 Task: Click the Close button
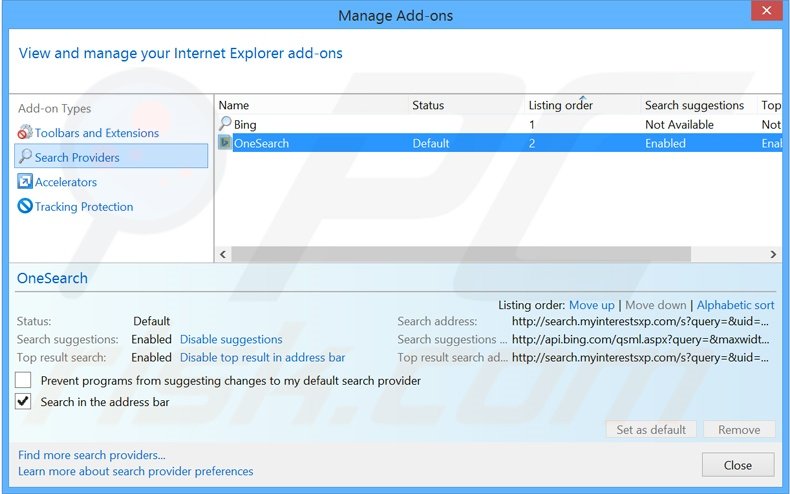[x=738, y=465]
